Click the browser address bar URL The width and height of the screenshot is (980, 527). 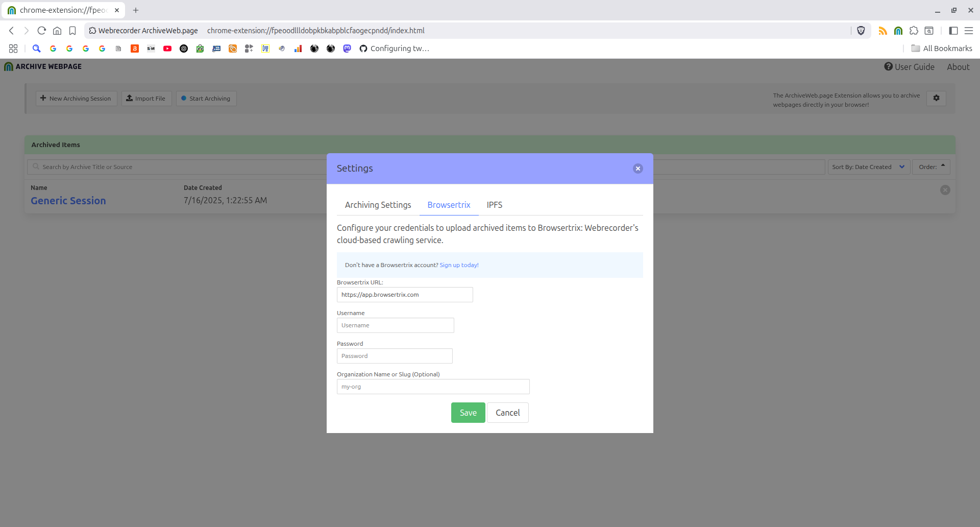point(315,31)
